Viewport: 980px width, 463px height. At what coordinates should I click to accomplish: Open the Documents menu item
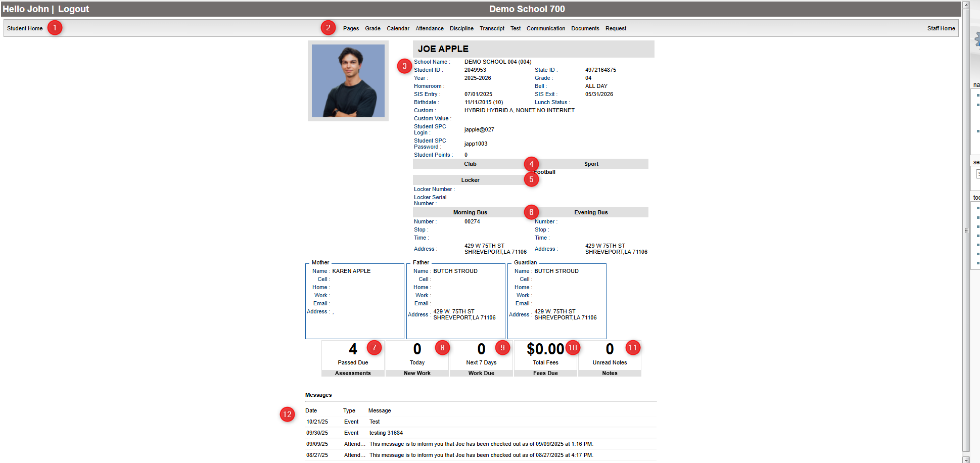pos(585,28)
